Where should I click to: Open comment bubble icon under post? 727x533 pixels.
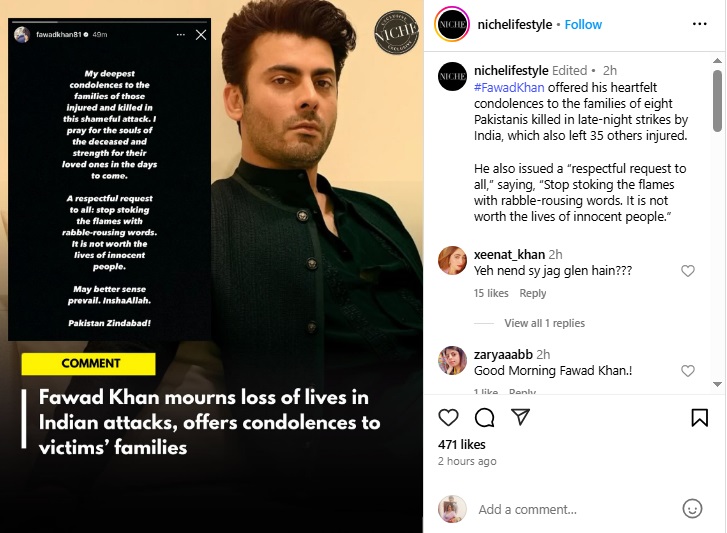485,417
